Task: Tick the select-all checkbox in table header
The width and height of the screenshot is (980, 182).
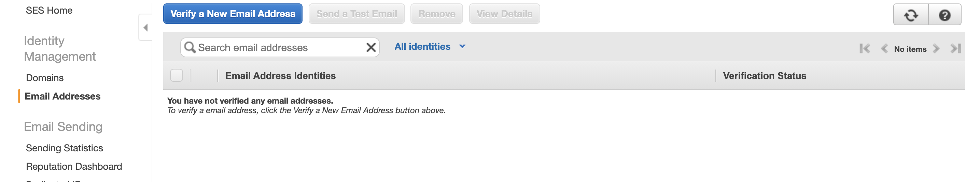Action: pyautogui.click(x=177, y=76)
